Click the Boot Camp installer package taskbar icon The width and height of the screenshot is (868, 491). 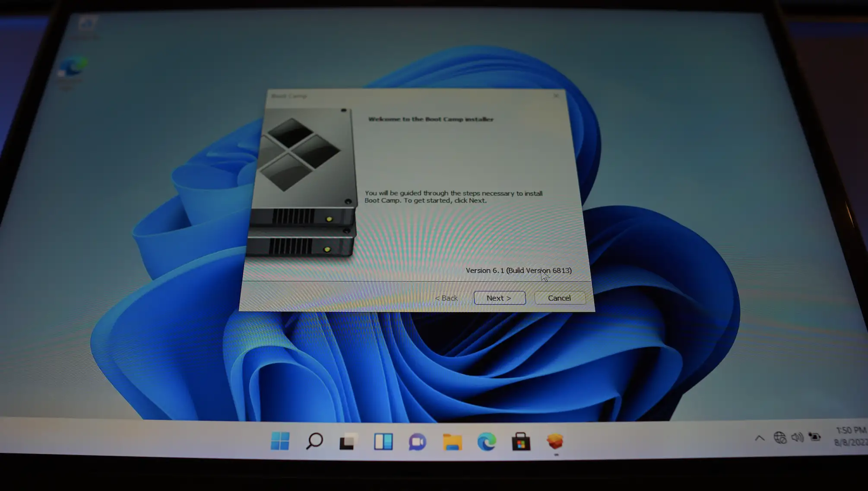tap(555, 442)
